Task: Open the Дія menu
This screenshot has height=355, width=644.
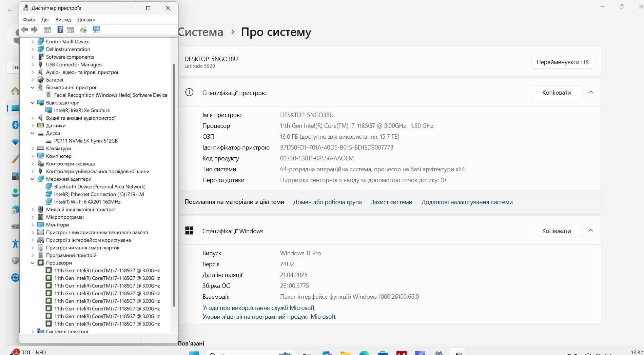Action: (x=45, y=20)
